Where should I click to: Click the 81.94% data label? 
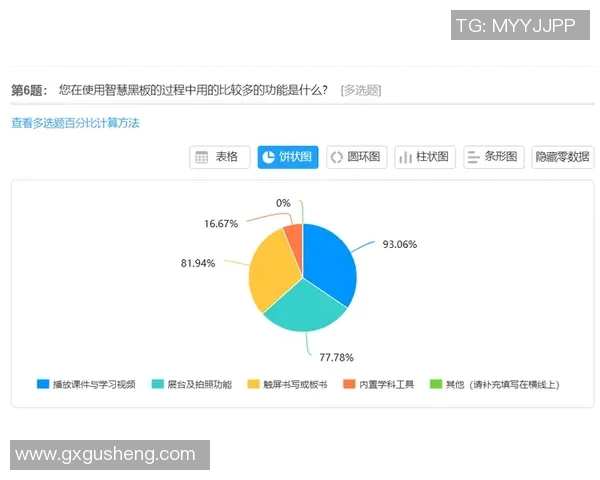[198, 263]
